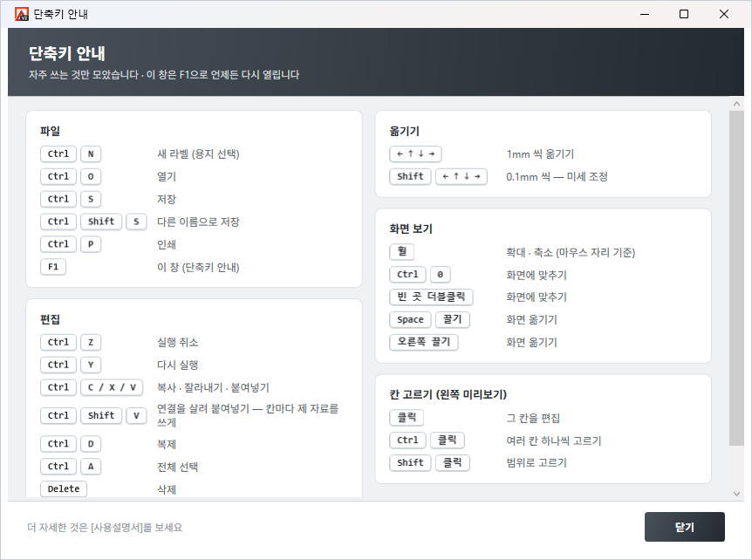The height and width of the screenshot is (560, 752).
Task: Click the app icon in title bar
Action: click(22, 14)
